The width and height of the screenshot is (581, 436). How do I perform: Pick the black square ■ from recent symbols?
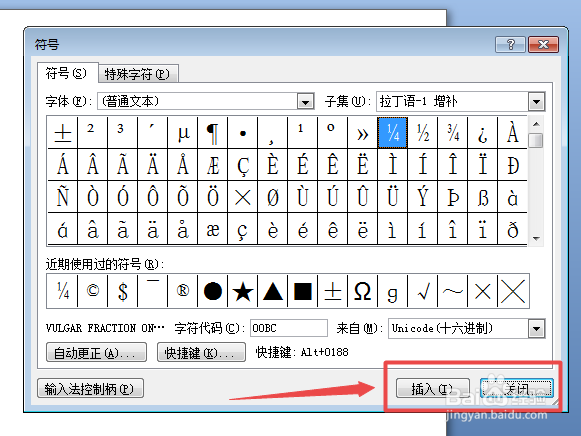click(303, 291)
